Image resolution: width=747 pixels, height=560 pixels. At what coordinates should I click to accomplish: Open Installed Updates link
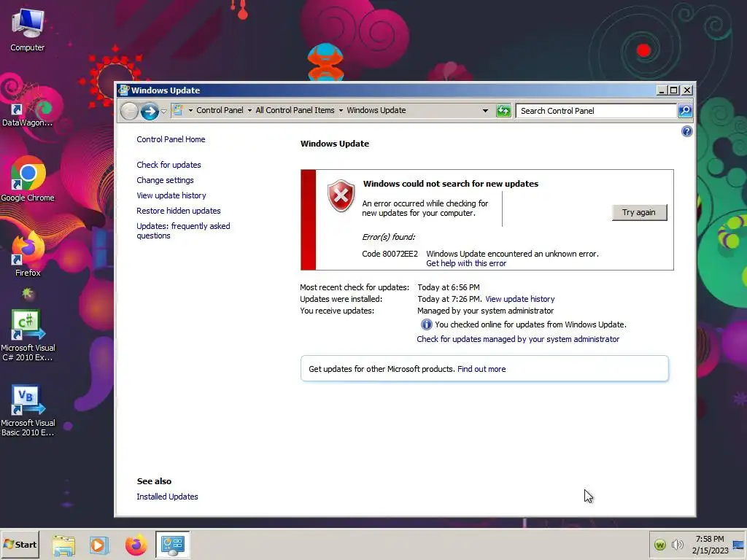coord(167,497)
